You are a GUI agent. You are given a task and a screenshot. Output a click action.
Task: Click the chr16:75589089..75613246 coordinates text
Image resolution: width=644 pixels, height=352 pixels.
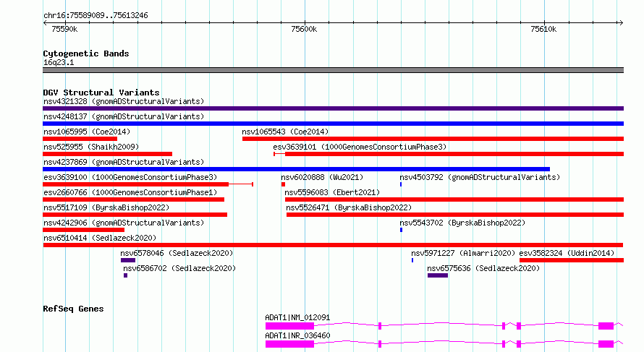96,15
